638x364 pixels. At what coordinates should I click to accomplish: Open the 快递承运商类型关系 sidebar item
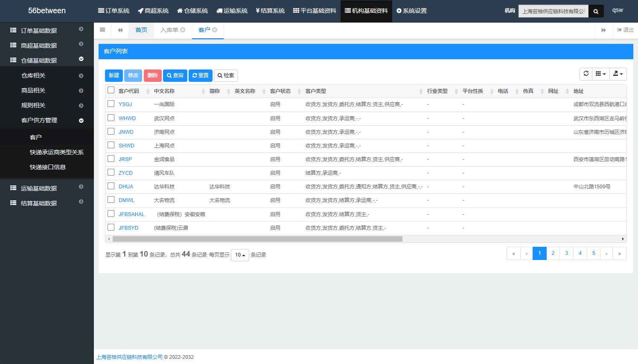tap(57, 152)
